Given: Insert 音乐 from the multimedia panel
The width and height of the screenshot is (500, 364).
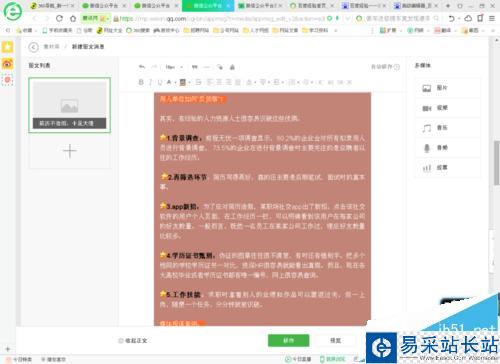Looking at the screenshot, I should [447, 128].
